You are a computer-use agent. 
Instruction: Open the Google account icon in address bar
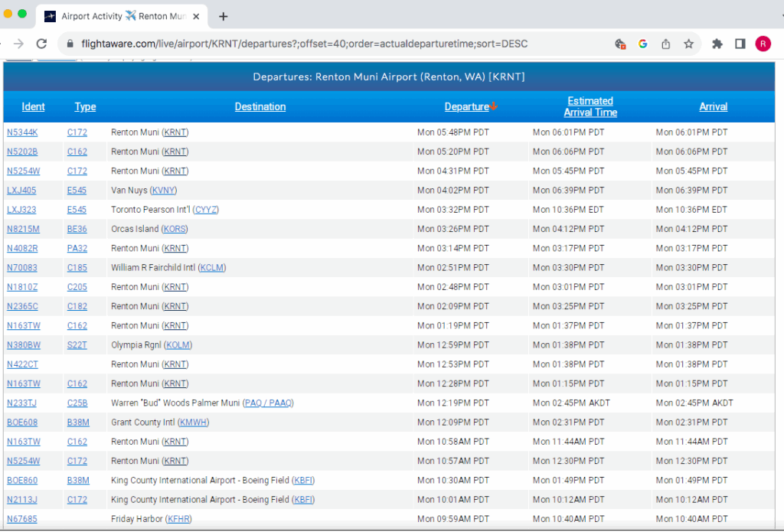(x=643, y=44)
